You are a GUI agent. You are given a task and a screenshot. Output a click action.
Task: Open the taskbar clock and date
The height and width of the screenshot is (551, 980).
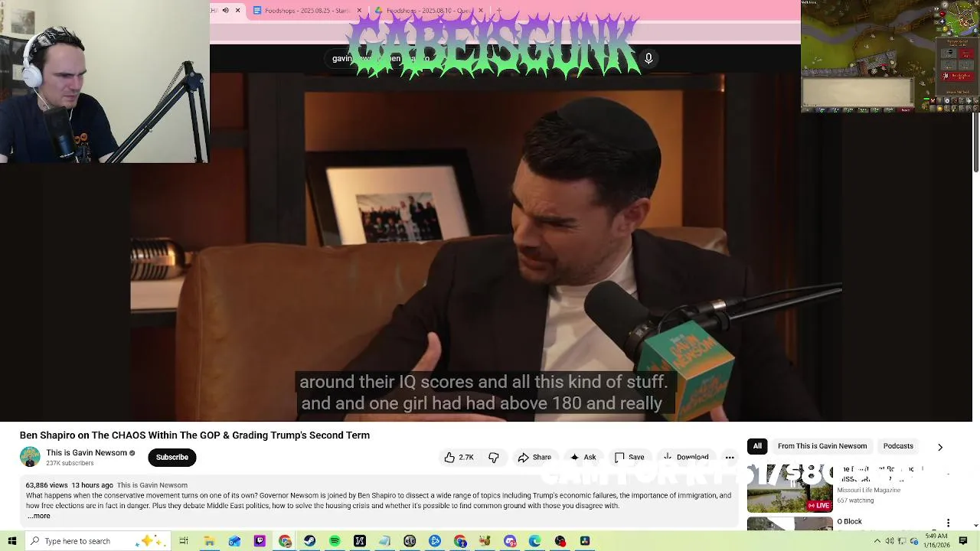(x=937, y=541)
